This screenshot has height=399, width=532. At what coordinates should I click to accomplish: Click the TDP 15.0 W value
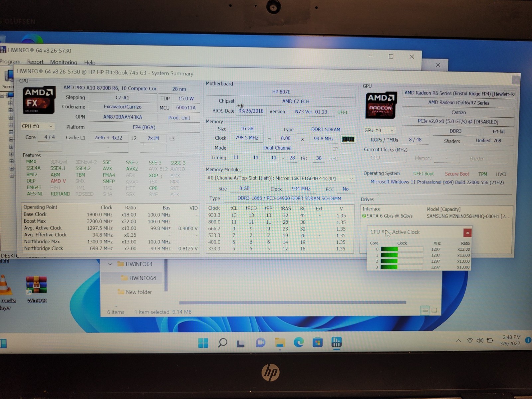click(186, 99)
